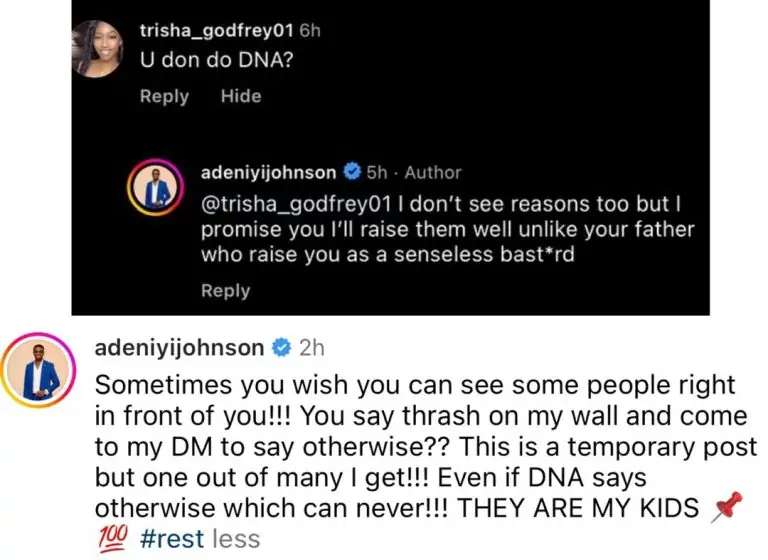The height and width of the screenshot is (560, 768).
Task: Reply to the "U don do DNA?" comment
Action: pyautogui.click(x=164, y=96)
